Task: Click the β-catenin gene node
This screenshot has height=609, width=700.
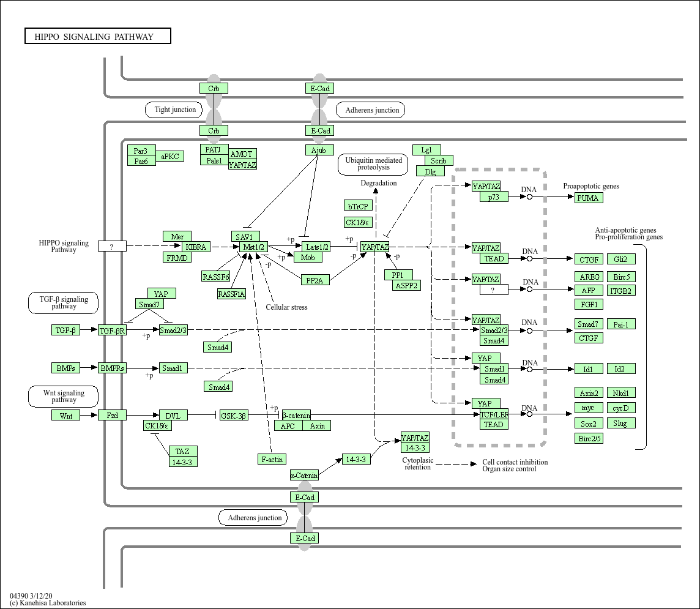Action: click(296, 416)
